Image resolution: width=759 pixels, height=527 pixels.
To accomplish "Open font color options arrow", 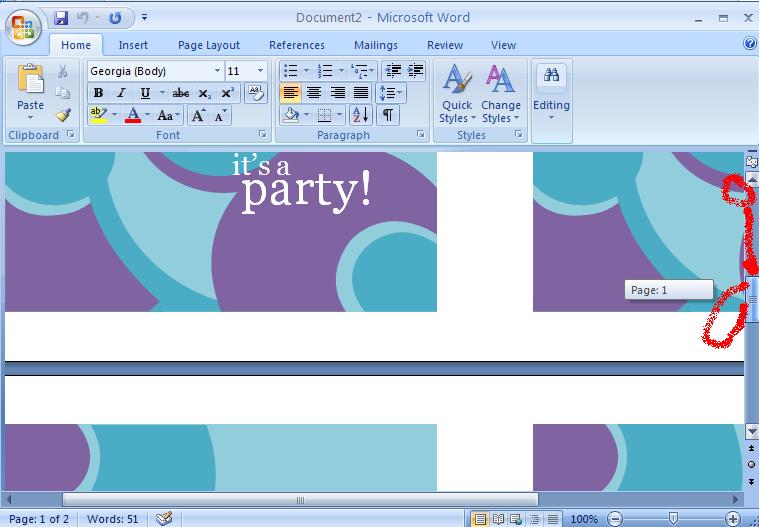I will (x=148, y=115).
